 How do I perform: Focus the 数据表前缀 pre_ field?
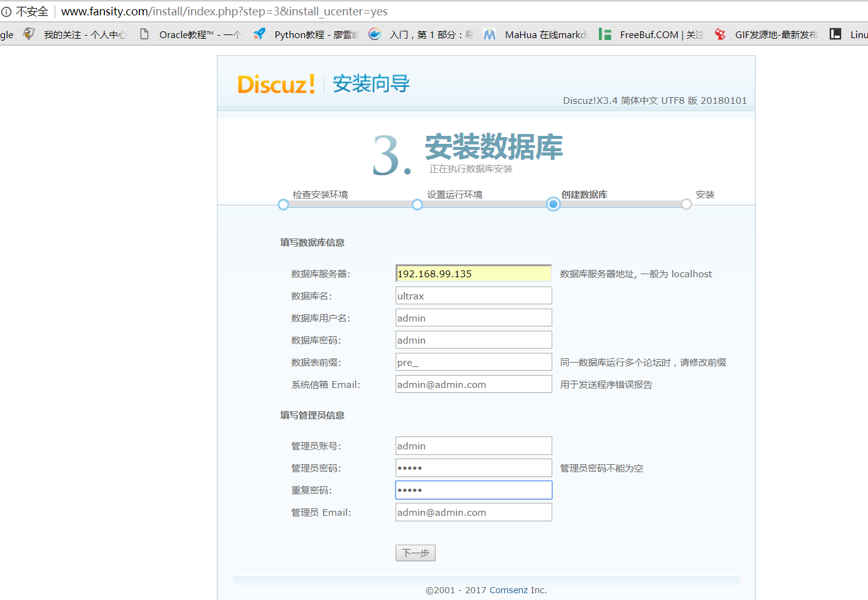(x=474, y=362)
